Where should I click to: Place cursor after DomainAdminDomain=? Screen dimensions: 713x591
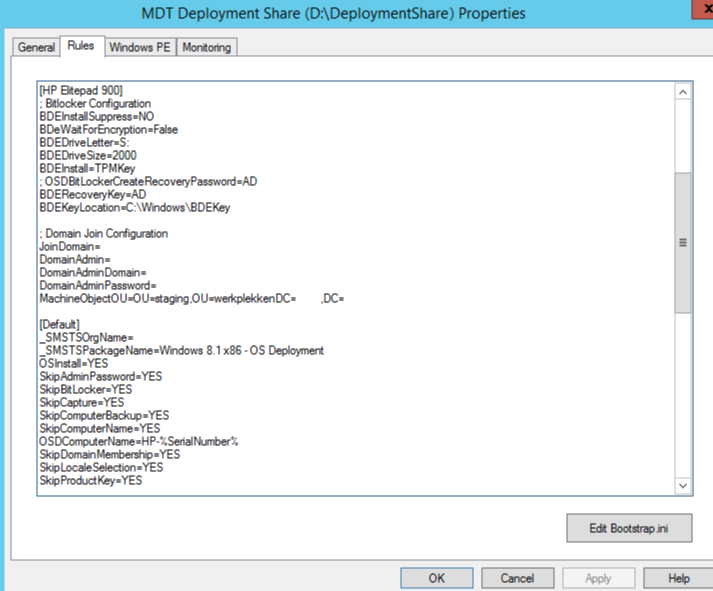point(147,272)
